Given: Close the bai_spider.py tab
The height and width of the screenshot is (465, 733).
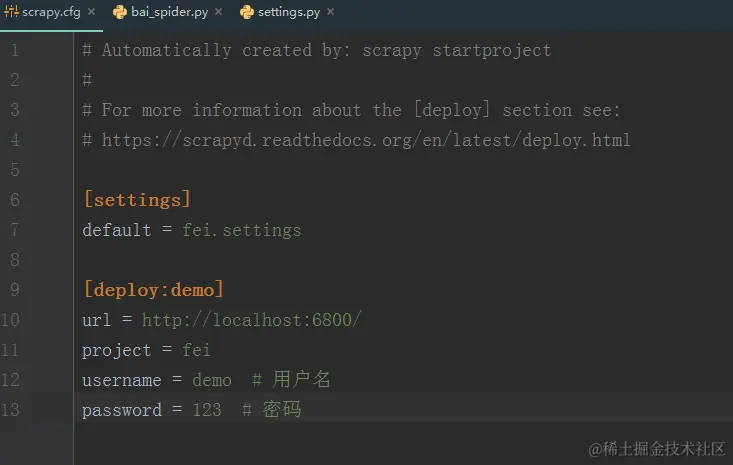Looking at the screenshot, I should (218, 11).
